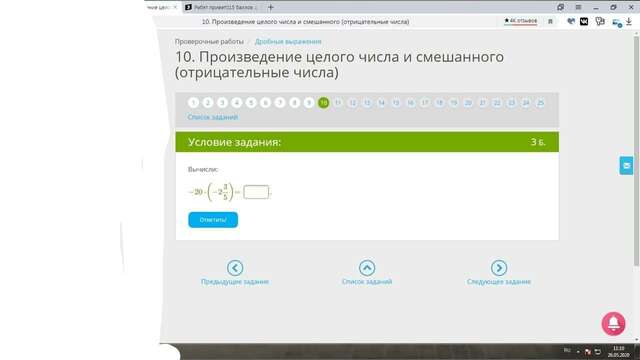Click the next task right arrow circle
The image size is (640, 360).
(499, 268)
